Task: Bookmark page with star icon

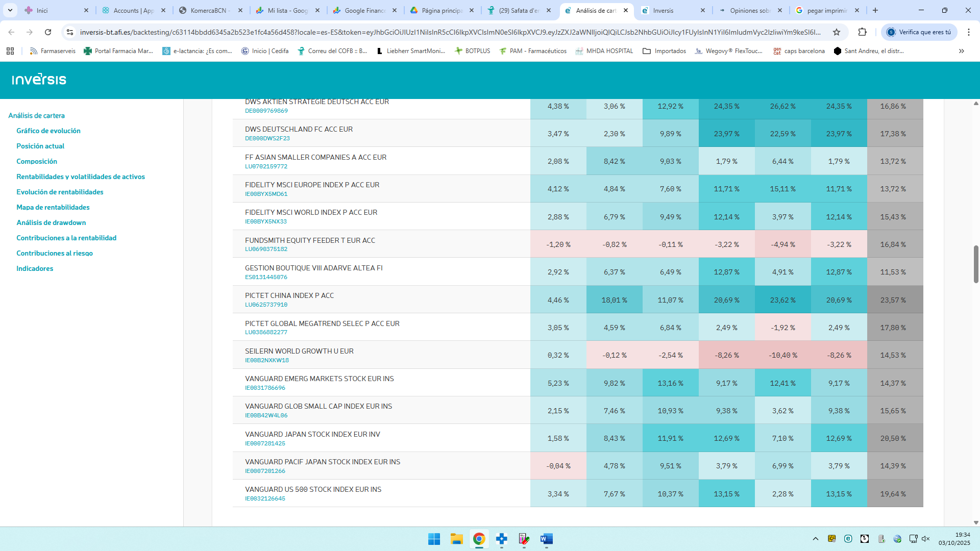Action: click(837, 32)
